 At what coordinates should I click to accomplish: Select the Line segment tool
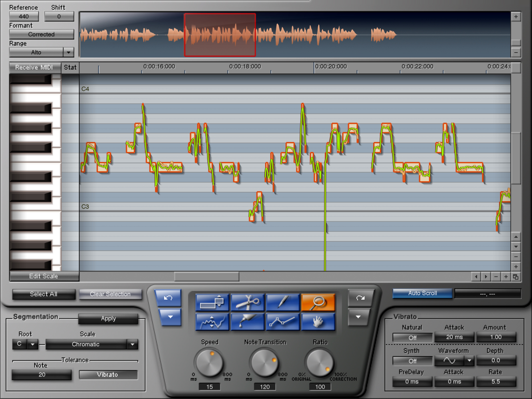282,322
